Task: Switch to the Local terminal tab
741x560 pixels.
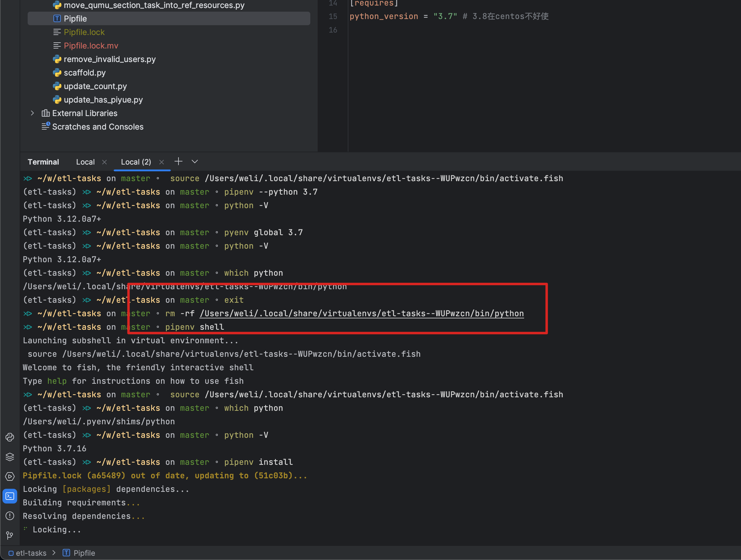Action: 85,162
